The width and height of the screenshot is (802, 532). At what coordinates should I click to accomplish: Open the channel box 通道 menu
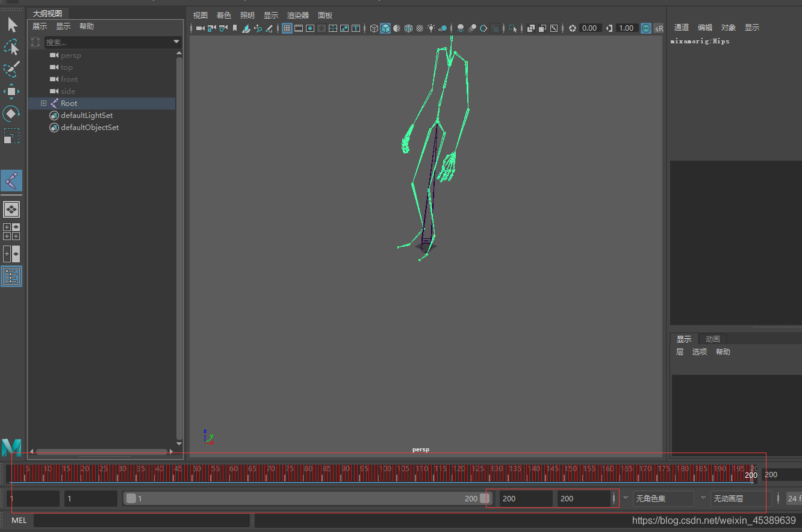tap(682, 28)
